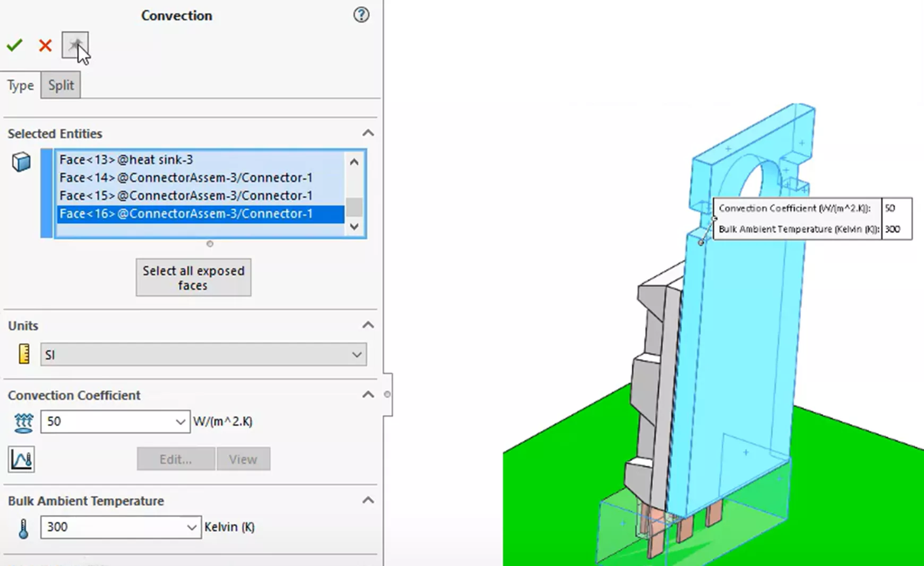The image size is (924, 566).
Task: Open the Bulk Ambient Temperature dropdown
Action: click(x=192, y=527)
